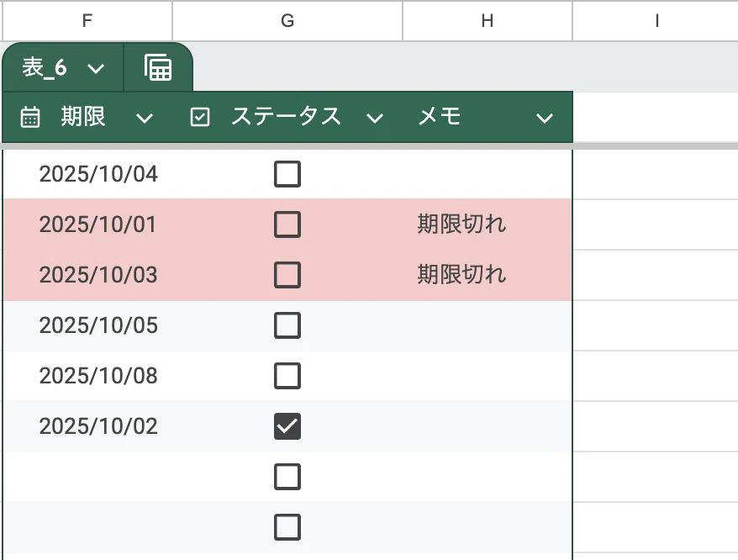This screenshot has width=738, height=560.
Task: Check the box for 2025/10/04 row
Action: pos(287,174)
